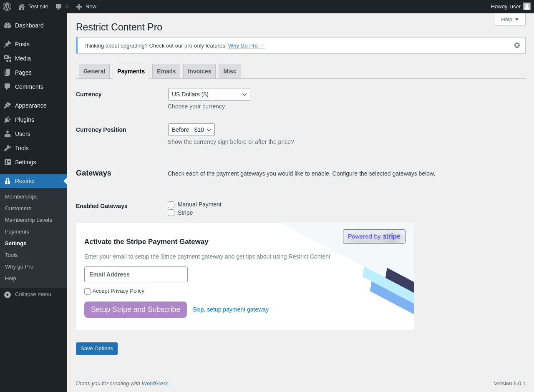Click the Save Options button

click(97, 349)
